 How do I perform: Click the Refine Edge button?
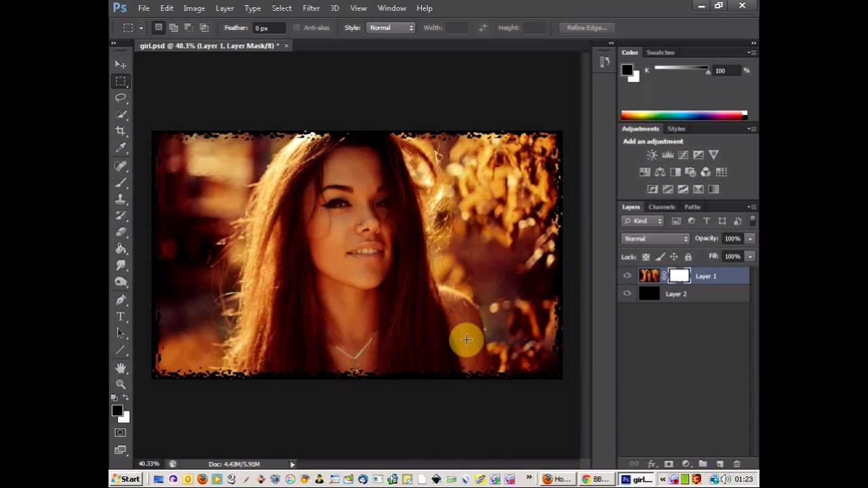pyautogui.click(x=587, y=28)
